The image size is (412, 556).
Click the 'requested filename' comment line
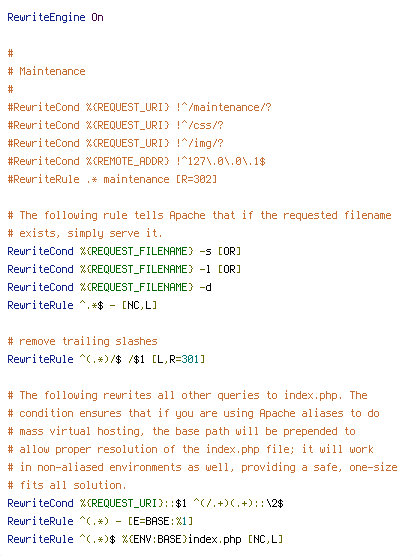tap(200, 215)
